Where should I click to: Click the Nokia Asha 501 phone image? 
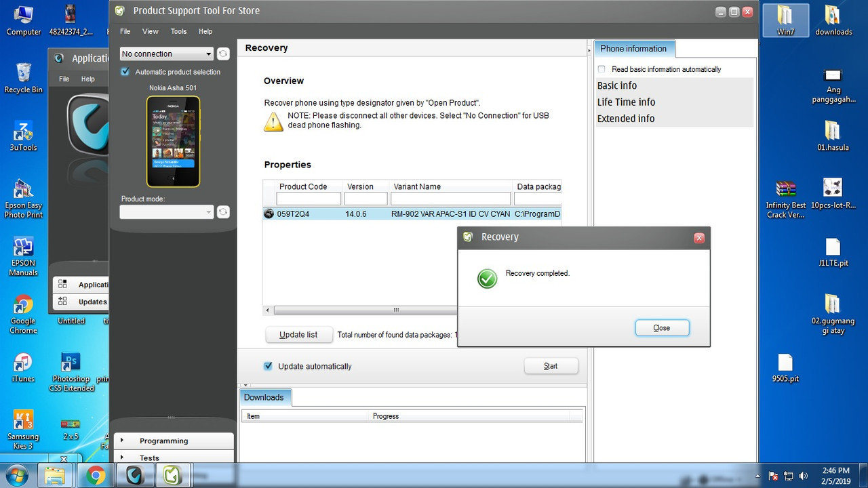[174, 142]
